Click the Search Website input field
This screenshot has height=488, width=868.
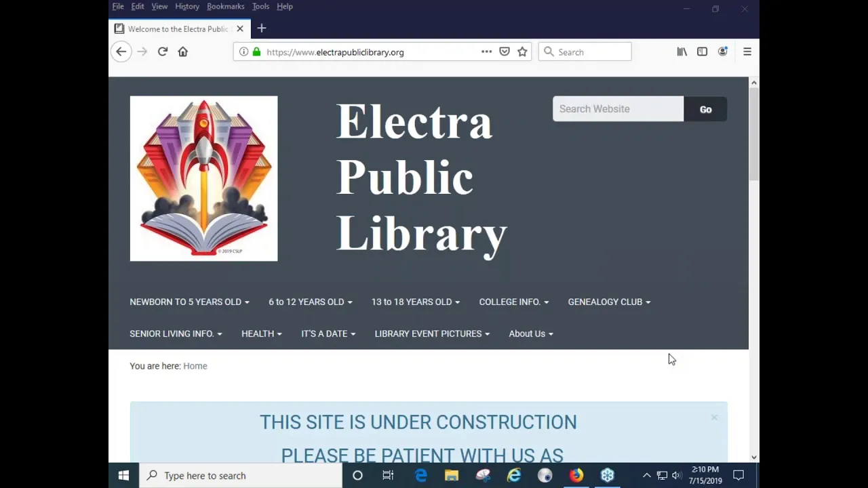[x=618, y=109]
